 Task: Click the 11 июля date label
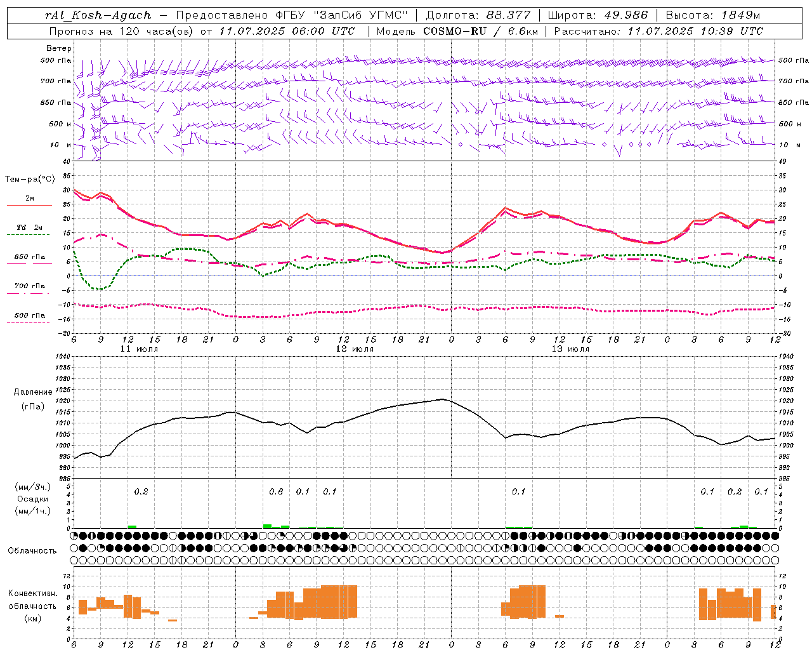139,349
